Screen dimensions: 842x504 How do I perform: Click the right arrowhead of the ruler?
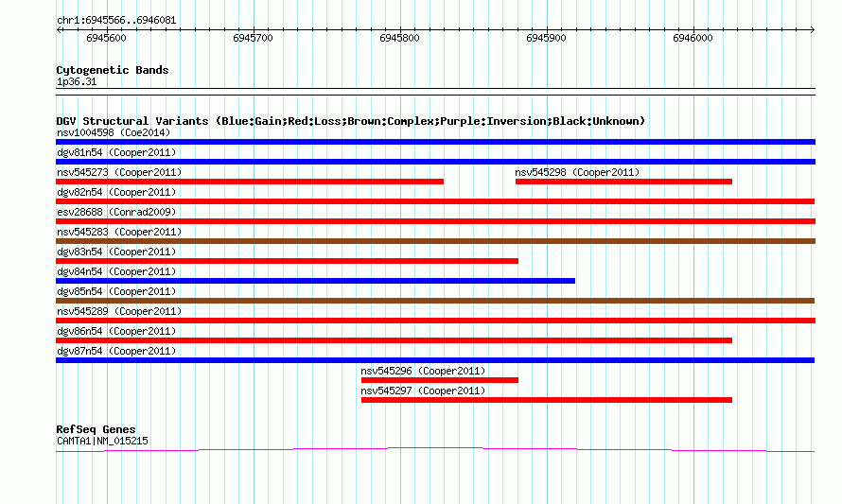[812, 29]
